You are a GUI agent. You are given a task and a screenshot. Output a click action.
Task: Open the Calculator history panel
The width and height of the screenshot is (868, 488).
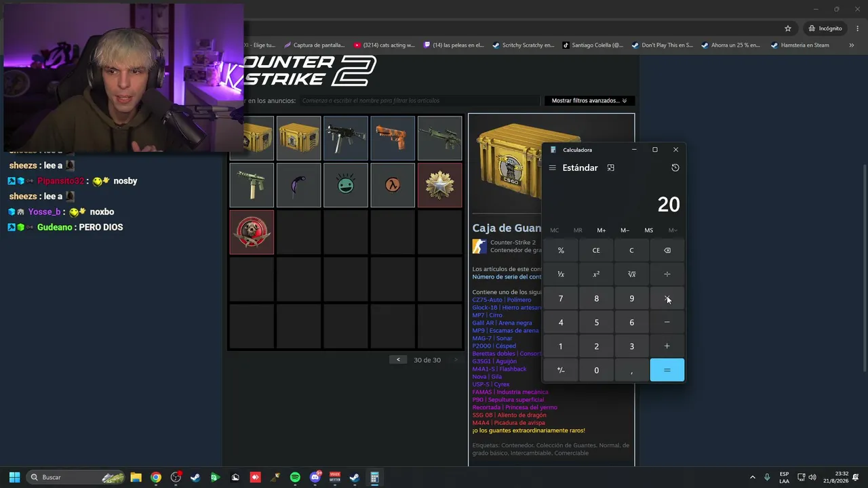(x=675, y=168)
